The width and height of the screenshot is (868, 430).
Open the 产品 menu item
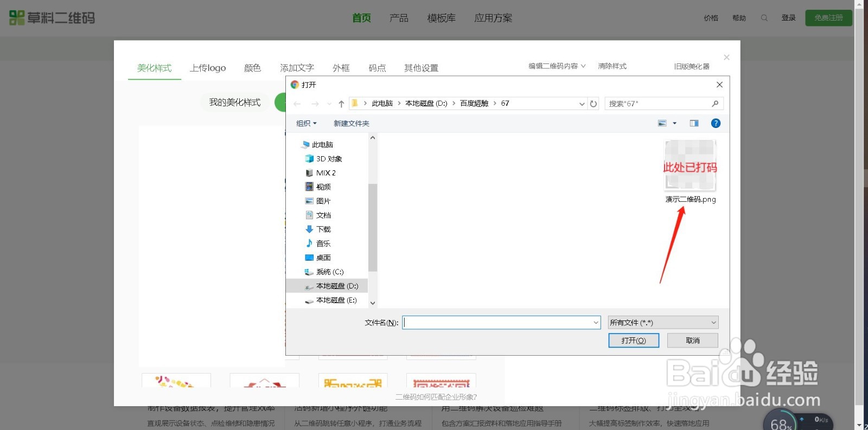(399, 18)
